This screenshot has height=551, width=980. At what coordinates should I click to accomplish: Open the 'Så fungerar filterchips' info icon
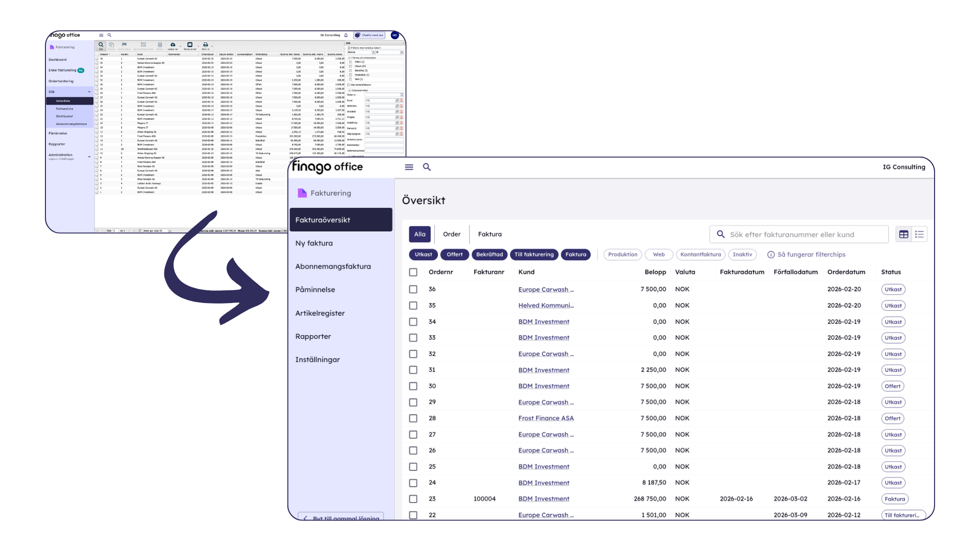(x=771, y=255)
